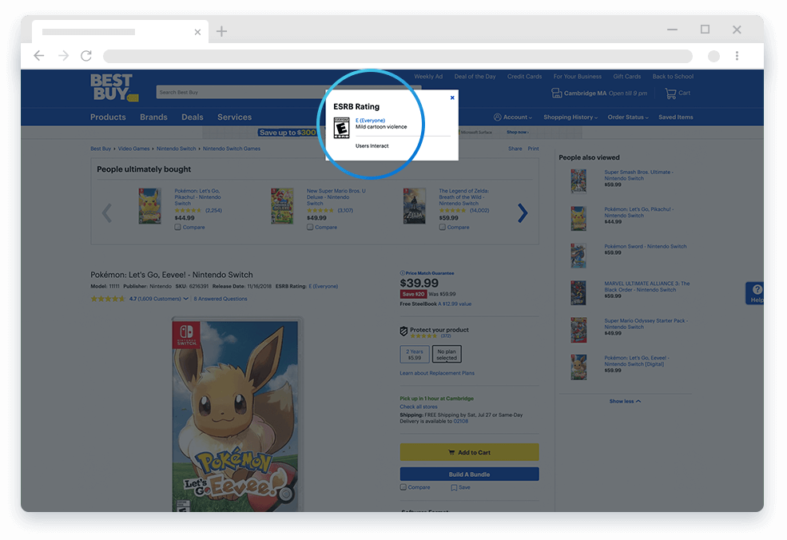Open Pokémon Let's Go Pikachu carousel thumbnail
This screenshot has width=787, height=540.
pyautogui.click(x=150, y=206)
